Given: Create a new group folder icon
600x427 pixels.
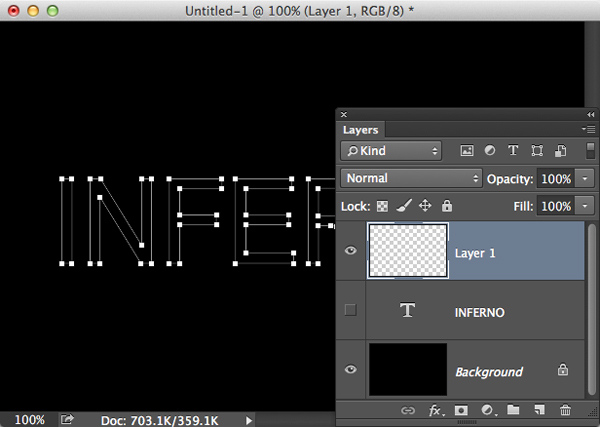Looking at the screenshot, I should (513, 410).
